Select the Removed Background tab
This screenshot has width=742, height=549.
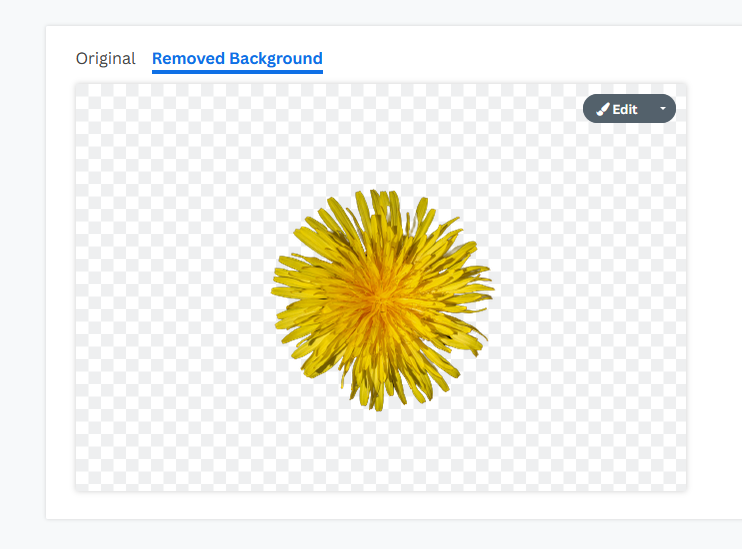coord(237,59)
